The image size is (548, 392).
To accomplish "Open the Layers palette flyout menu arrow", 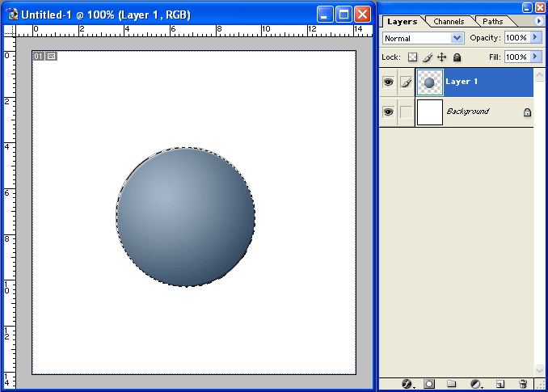I will point(538,21).
